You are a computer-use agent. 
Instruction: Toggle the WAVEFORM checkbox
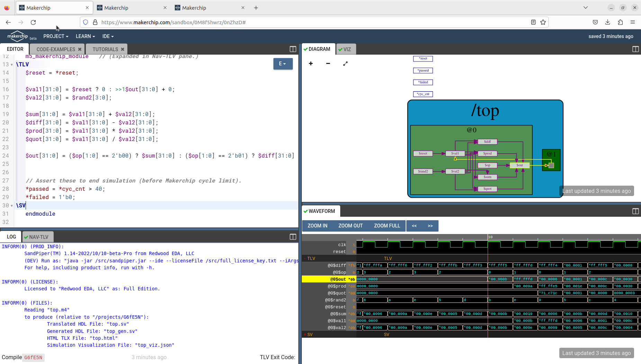coord(305,211)
